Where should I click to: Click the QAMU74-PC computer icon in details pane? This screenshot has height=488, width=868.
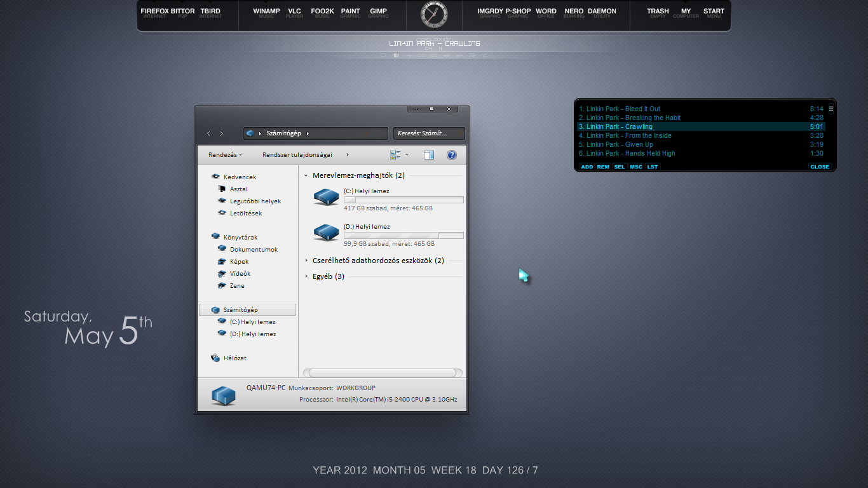pos(223,395)
